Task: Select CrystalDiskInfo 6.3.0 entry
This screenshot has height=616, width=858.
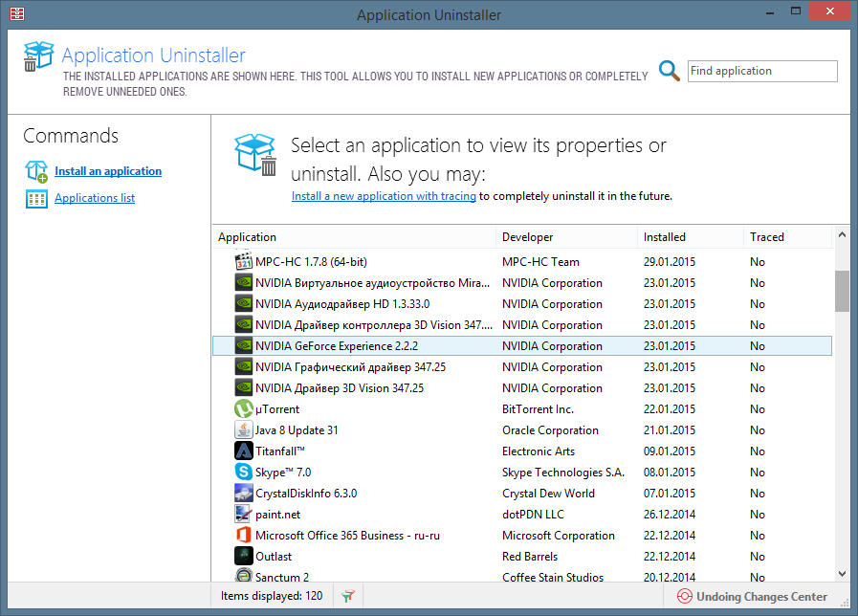Action: pyautogui.click(x=522, y=493)
